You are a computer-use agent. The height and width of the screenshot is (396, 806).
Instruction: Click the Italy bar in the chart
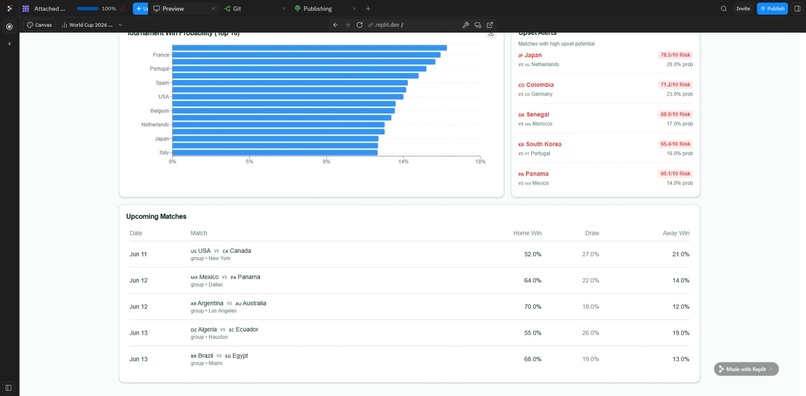(275, 153)
